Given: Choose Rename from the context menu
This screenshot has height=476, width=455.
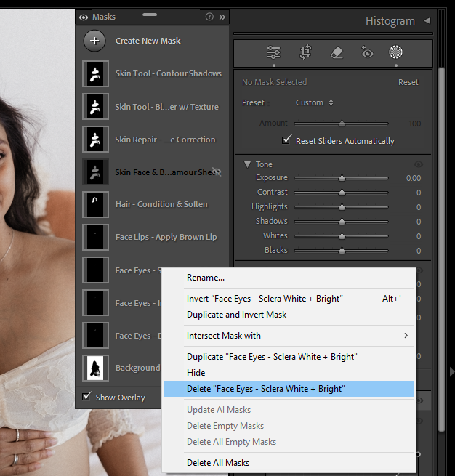Looking at the screenshot, I should click(206, 278).
